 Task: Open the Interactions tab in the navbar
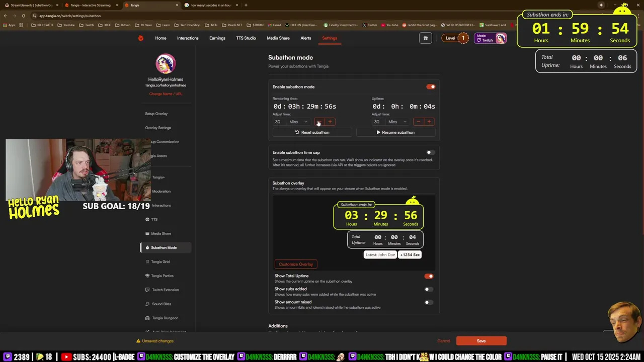click(x=188, y=38)
